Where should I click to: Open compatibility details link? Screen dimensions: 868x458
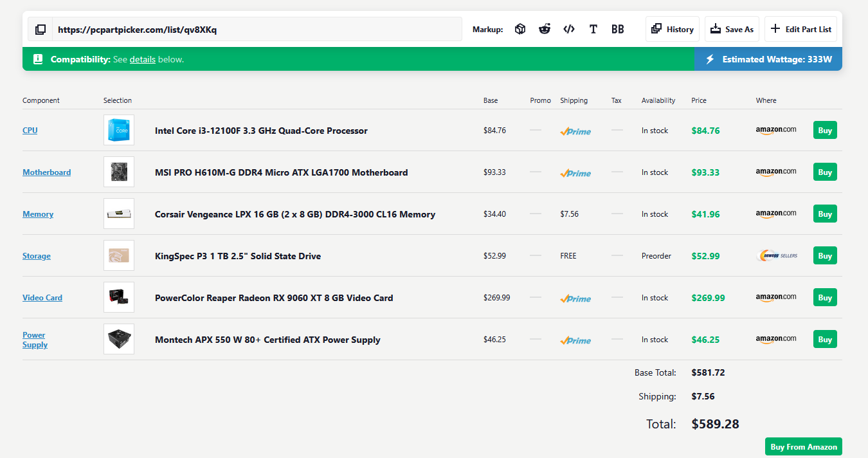(143, 59)
